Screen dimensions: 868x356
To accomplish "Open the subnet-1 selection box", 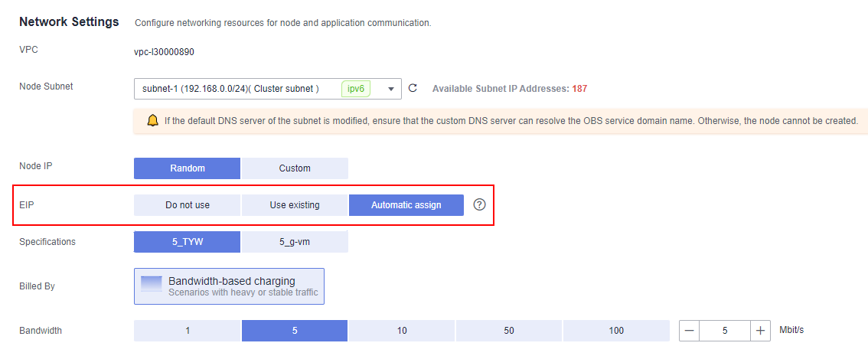I will coord(268,89).
